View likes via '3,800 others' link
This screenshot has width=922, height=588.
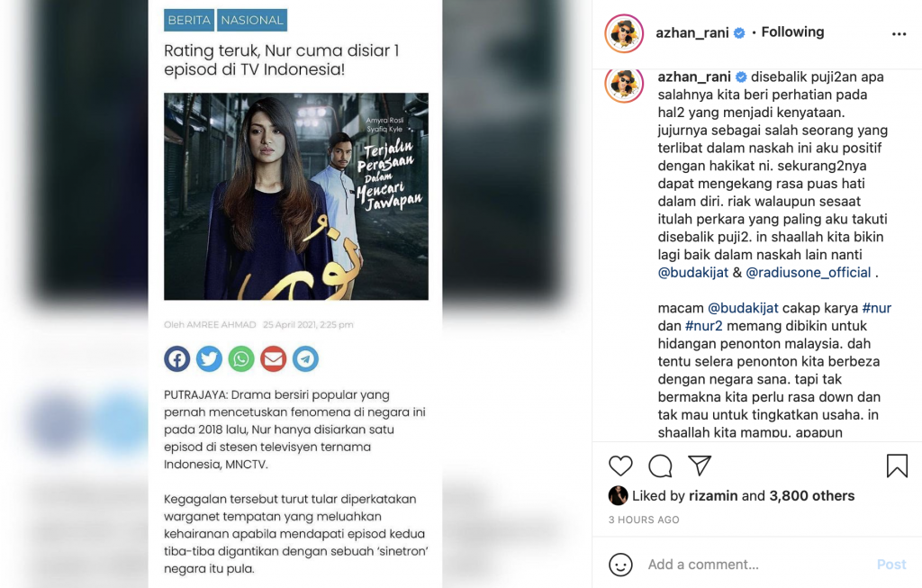pos(811,496)
